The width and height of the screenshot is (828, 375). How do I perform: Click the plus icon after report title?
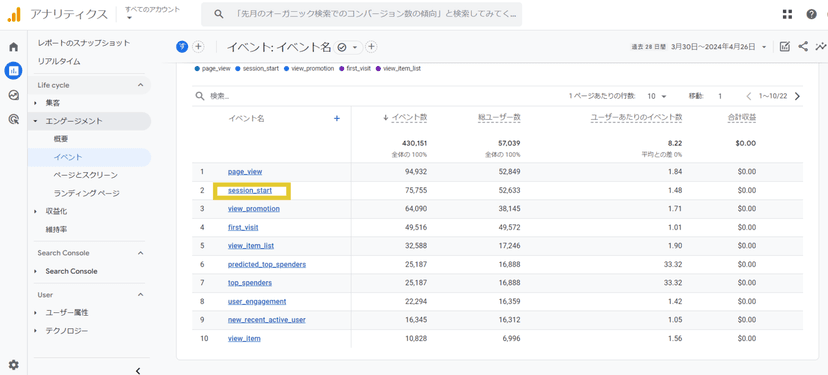[x=372, y=47]
